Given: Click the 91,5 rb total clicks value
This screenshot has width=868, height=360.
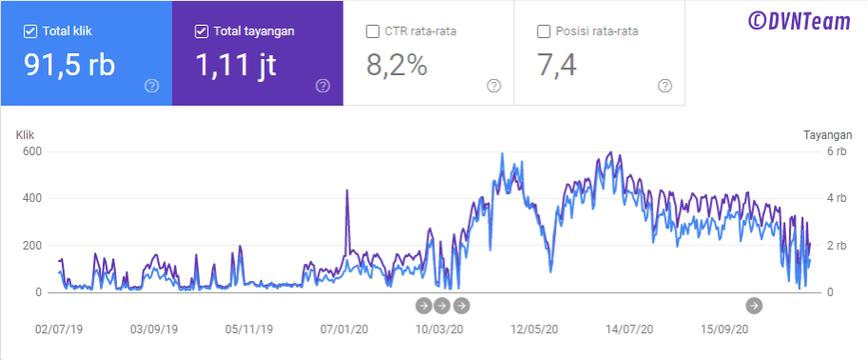Looking at the screenshot, I should (69, 65).
